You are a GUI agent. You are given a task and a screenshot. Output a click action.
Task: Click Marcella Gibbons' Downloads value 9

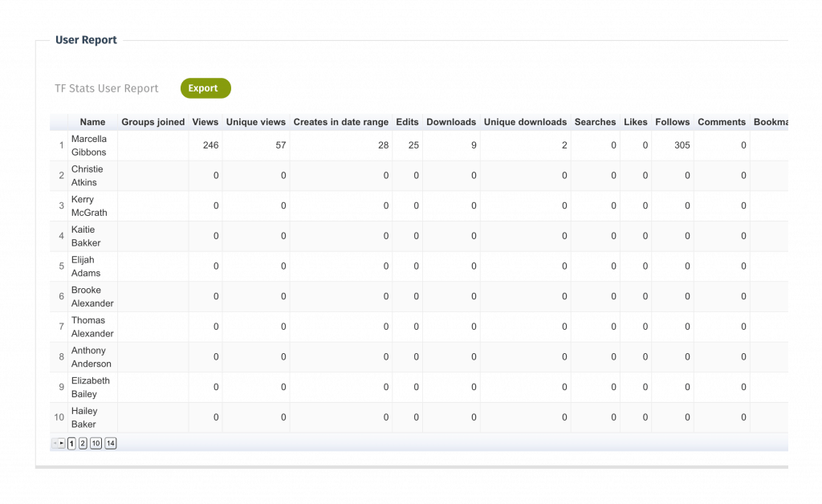[x=474, y=145]
